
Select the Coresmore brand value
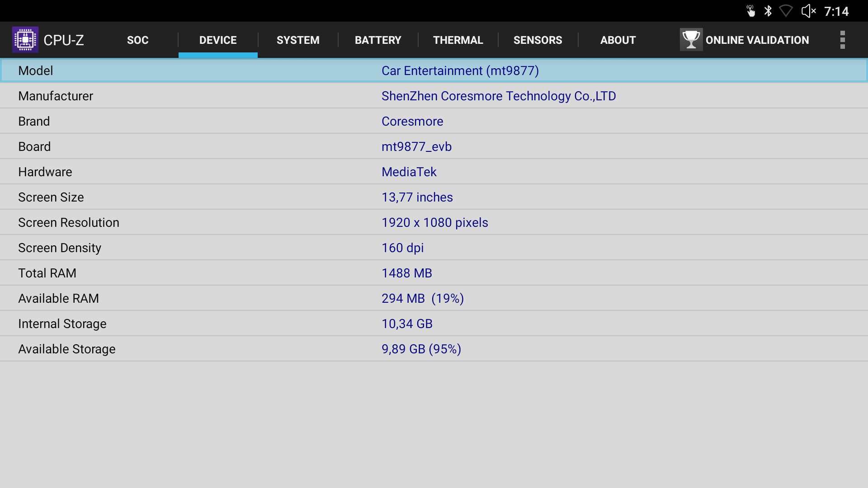click(412, 122)
